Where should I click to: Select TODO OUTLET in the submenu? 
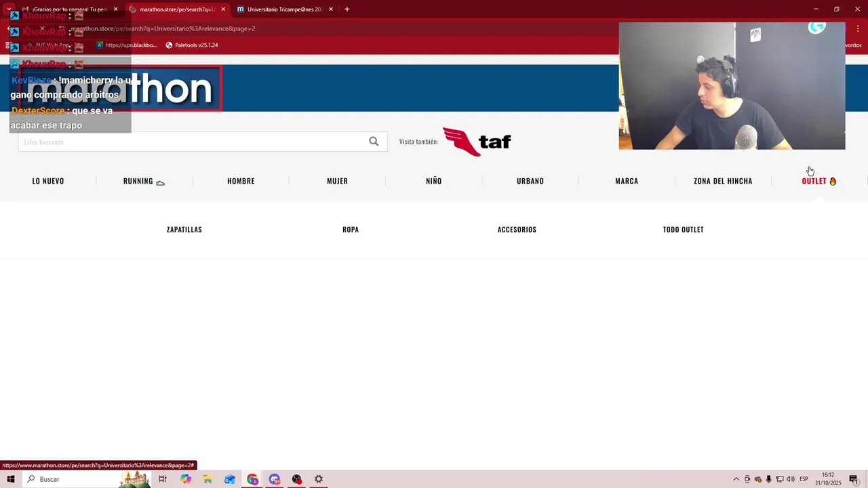coord(683,230)
